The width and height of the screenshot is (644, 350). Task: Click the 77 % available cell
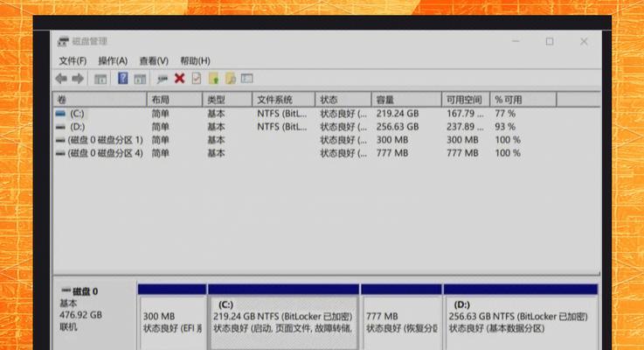tap(505, 114)
